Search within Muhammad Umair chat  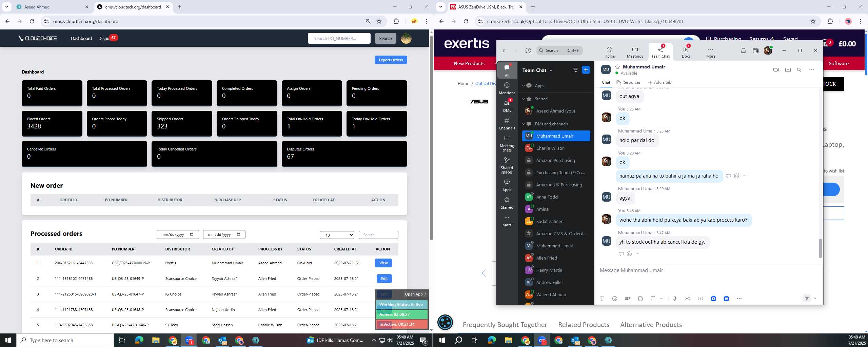point(799,70)
